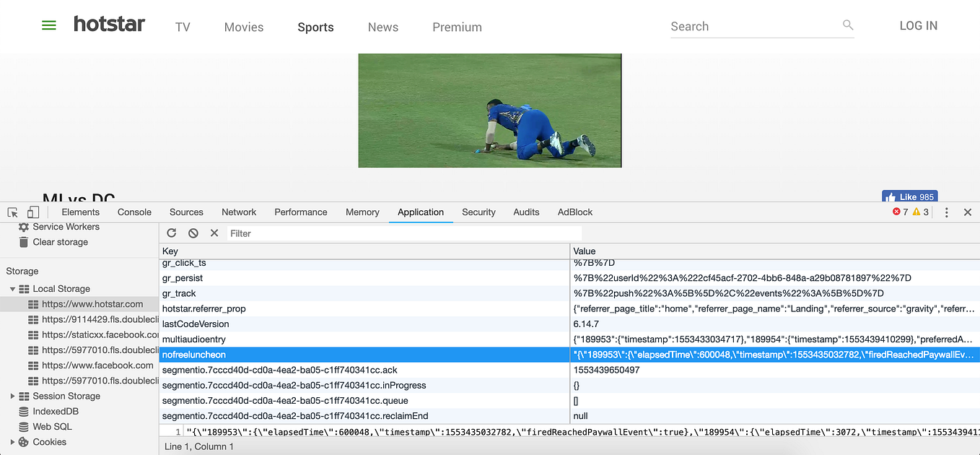Image resolution: width=980 pixels, height=455 pixels.
Task: Select the segmentio ...341cc.queue key
Action: 364,401
